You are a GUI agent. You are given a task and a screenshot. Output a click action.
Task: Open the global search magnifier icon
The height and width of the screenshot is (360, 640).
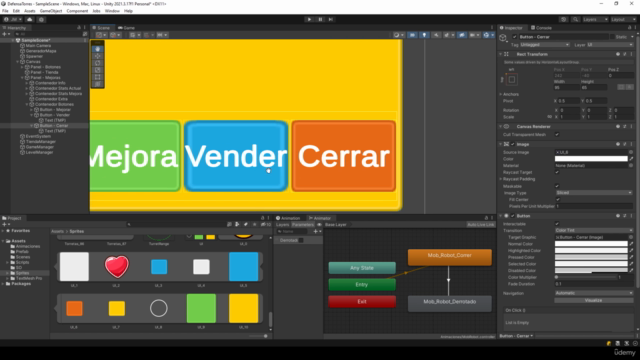tap(575, 19)
